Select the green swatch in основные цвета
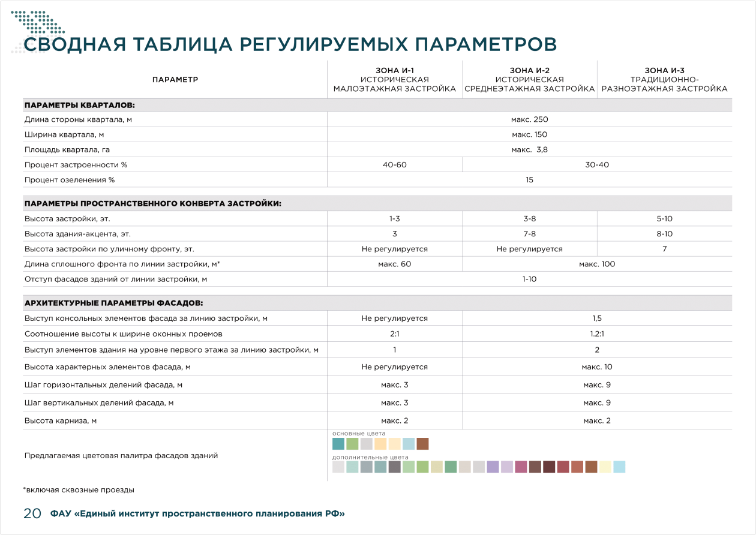The width and height of the screenshot is (756, 535). (352, 444)
